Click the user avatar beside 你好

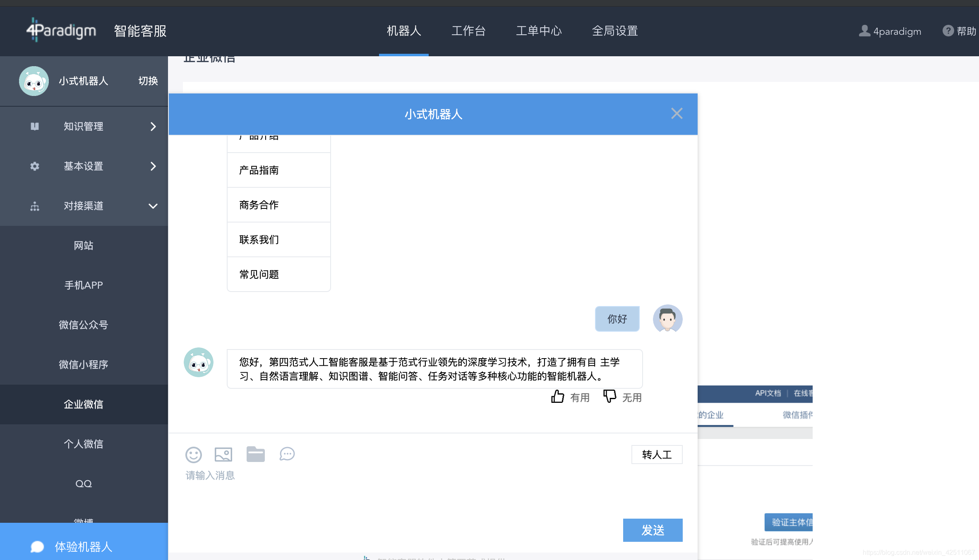(667, 318)
